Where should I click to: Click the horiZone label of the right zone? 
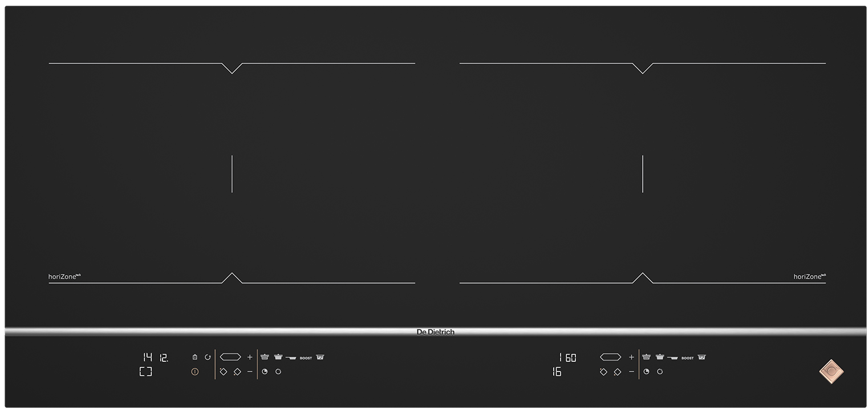810,277
